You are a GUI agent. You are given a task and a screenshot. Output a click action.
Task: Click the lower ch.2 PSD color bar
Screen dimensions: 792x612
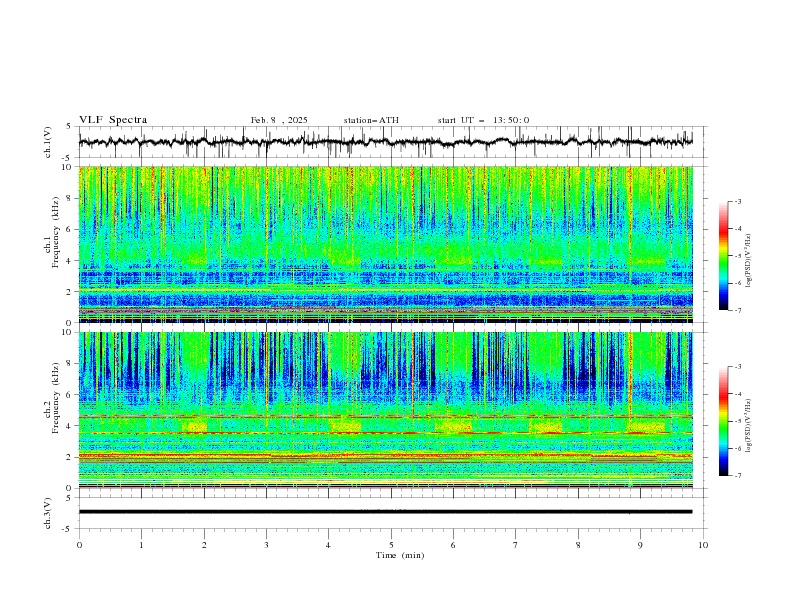click(723, 421)
